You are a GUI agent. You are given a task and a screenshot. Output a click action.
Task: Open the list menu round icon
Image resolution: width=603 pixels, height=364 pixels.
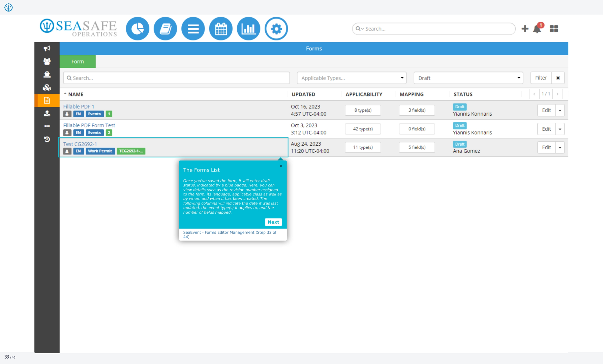[193, 29]
